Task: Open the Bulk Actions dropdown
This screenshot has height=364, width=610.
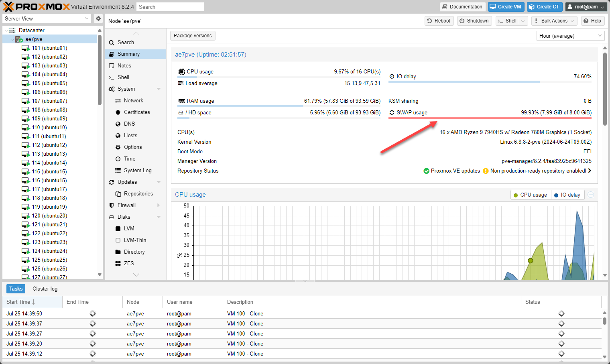Action: [554, 21]
